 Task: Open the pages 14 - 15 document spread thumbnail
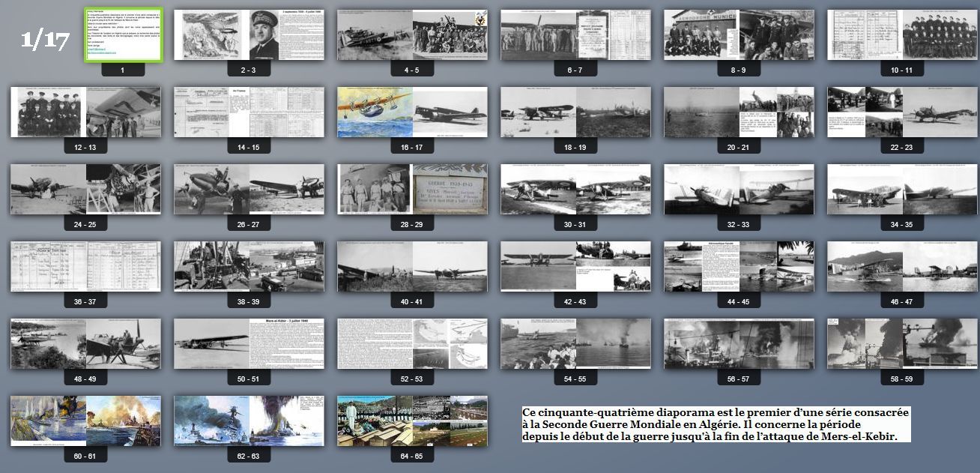[249, 112]
